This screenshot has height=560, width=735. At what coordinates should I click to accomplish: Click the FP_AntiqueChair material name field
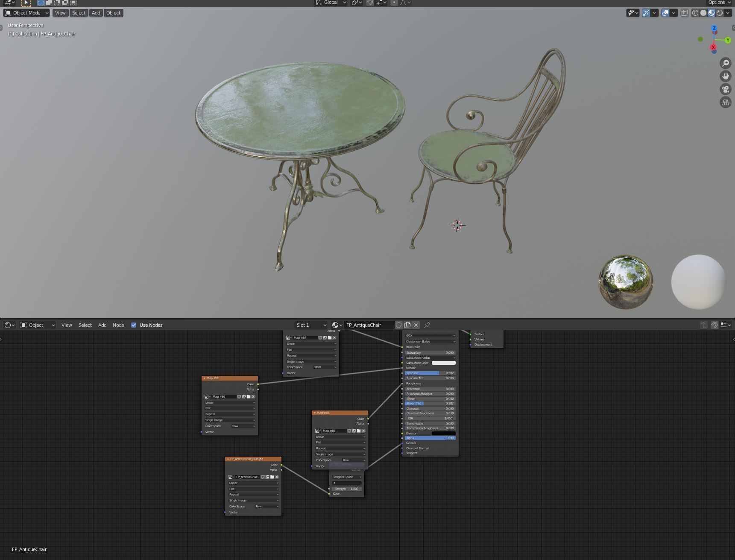point(369,325)
